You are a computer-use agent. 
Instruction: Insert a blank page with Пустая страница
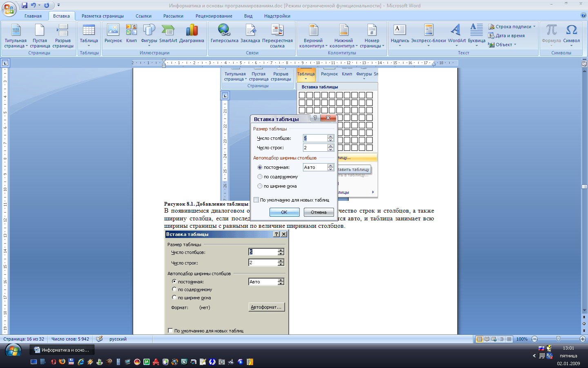40,36
